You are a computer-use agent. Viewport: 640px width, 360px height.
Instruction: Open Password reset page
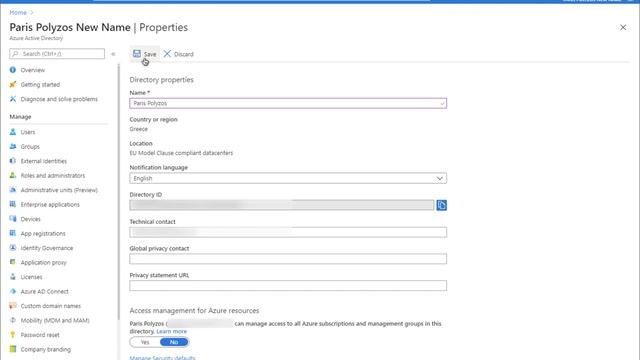point(40,335)
